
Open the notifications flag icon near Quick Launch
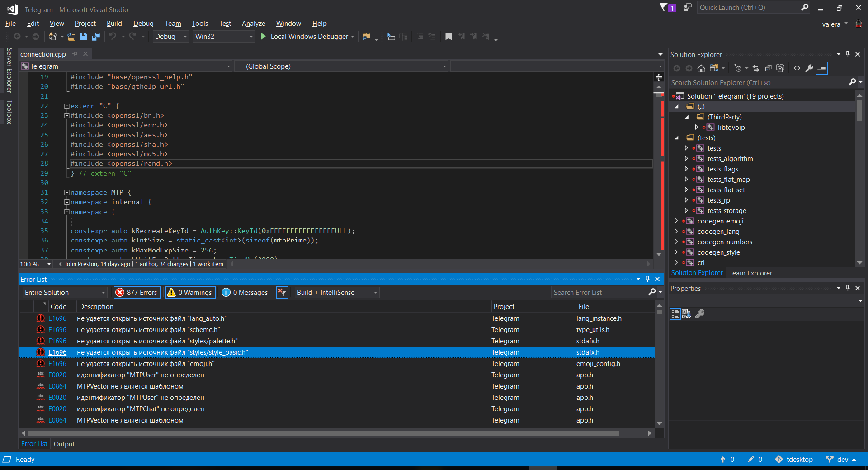(665, 7)
